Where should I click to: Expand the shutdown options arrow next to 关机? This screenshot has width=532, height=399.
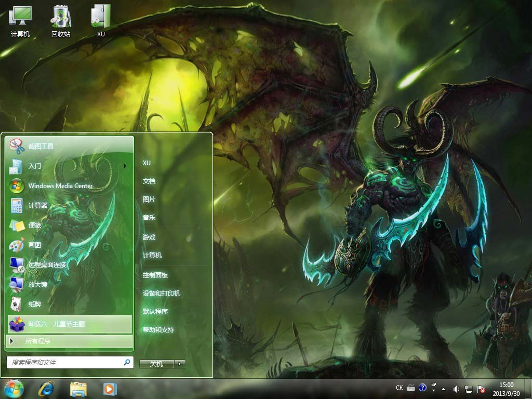(180, 364)
